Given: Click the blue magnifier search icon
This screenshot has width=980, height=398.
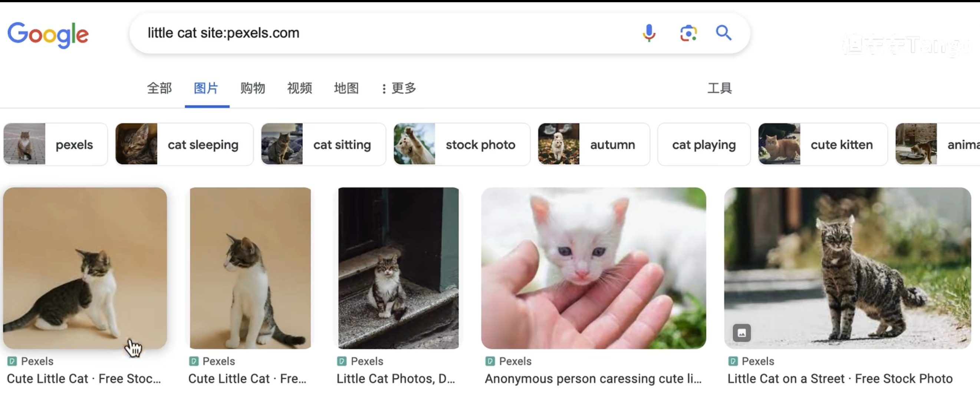Looking at the screenshot, I should (723, 33).
